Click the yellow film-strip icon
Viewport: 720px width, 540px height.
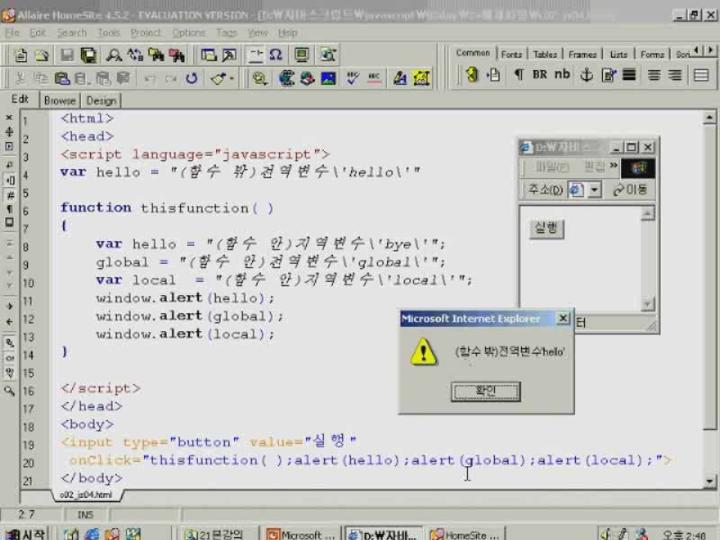(422, 79)
